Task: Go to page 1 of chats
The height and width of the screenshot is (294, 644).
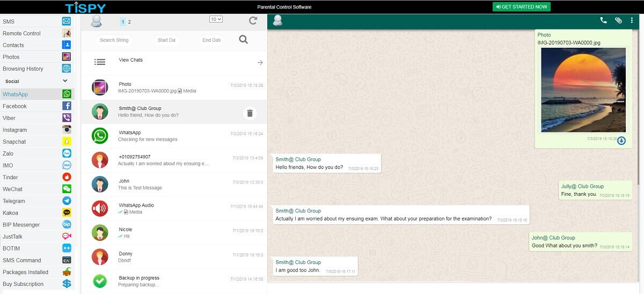Action: coord(123,22)
